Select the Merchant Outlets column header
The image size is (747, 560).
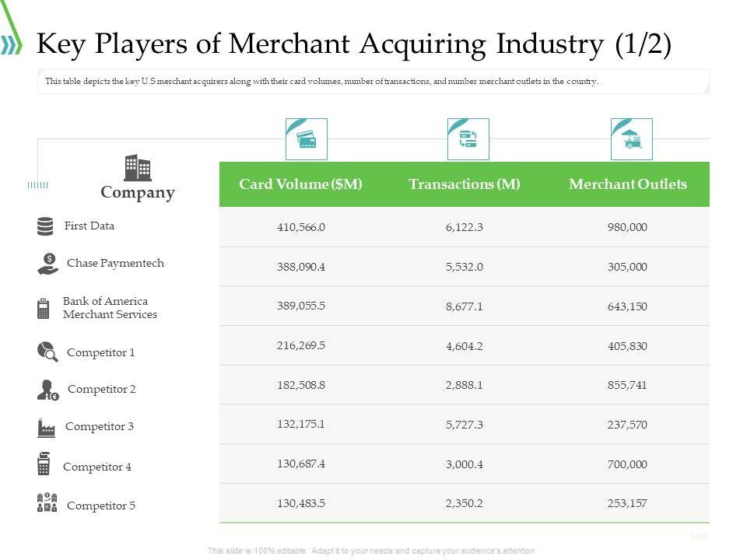pos(628,184)
